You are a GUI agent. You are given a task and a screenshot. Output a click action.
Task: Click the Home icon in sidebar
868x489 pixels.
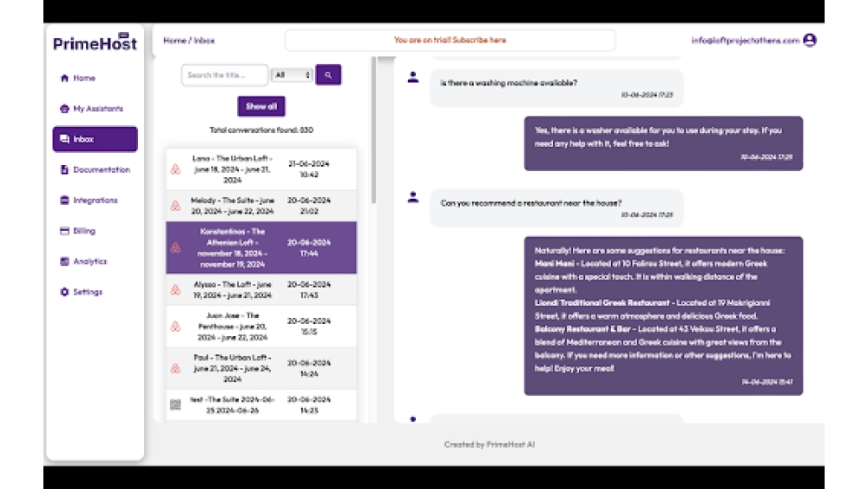point(64,78)
